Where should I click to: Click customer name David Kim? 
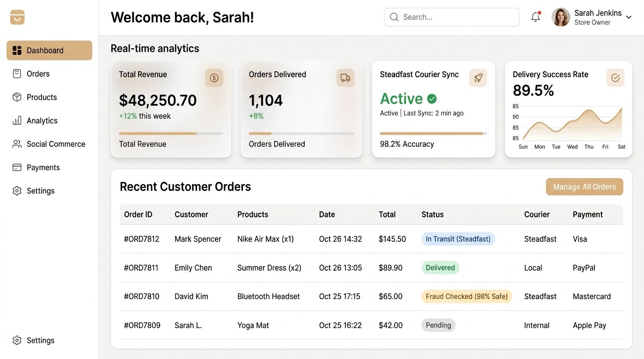pyautogui.click(x=191, y=296)
